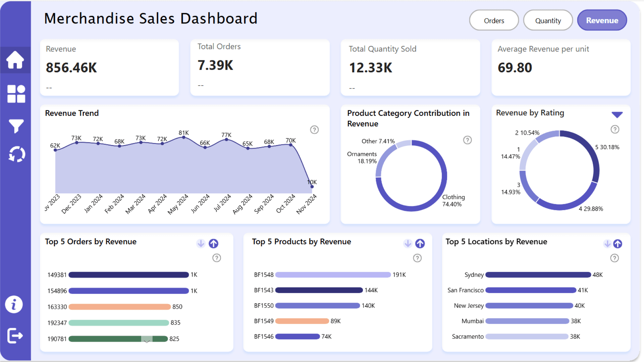The width and height of the screenshot is (644, 362).
Task: Open the Revenue Trend help icon
Action: point(314,130)
